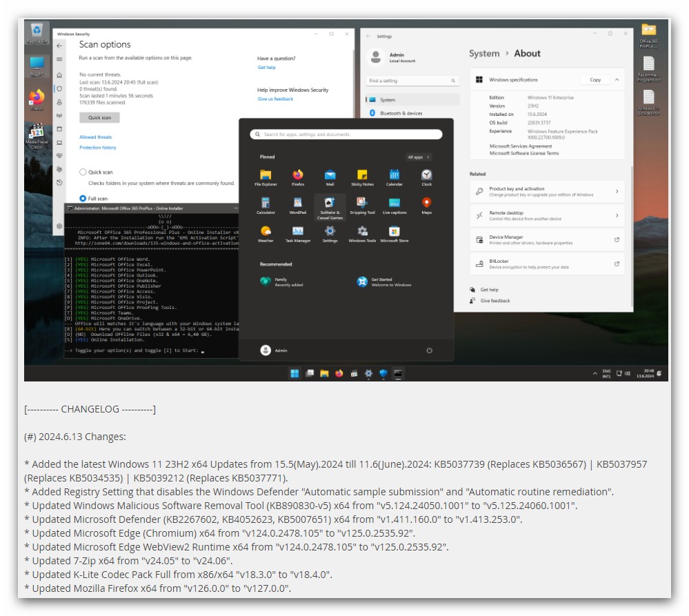
Task: Open the Clock app in Start menu
Action: tap(426, 178)
